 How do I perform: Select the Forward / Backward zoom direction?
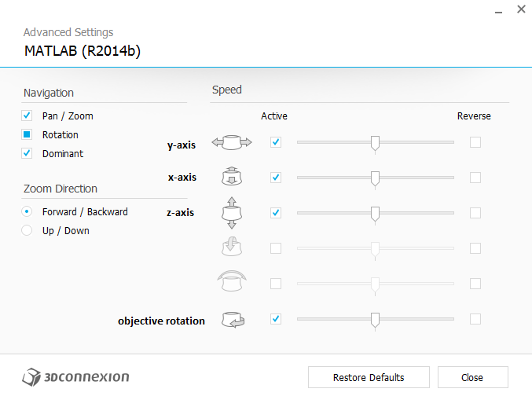click(27, 211)
